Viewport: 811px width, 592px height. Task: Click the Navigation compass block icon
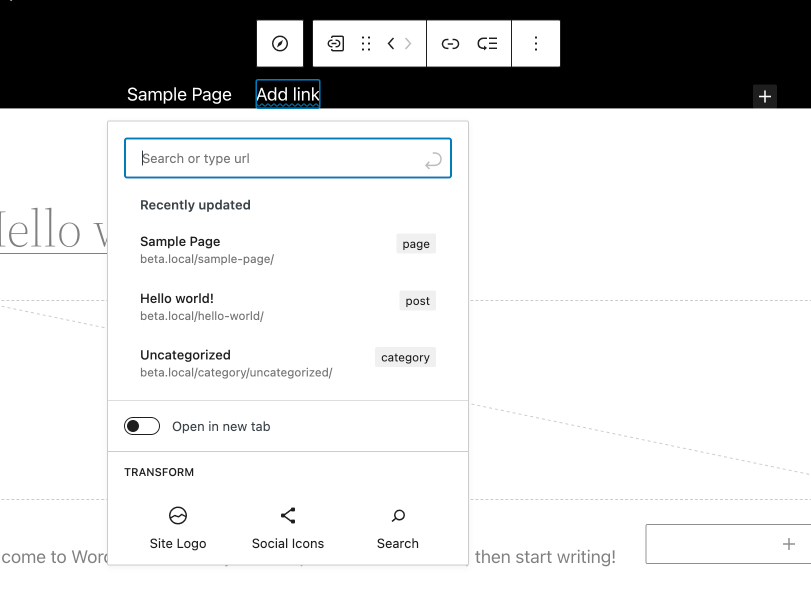tap(280, 43)
